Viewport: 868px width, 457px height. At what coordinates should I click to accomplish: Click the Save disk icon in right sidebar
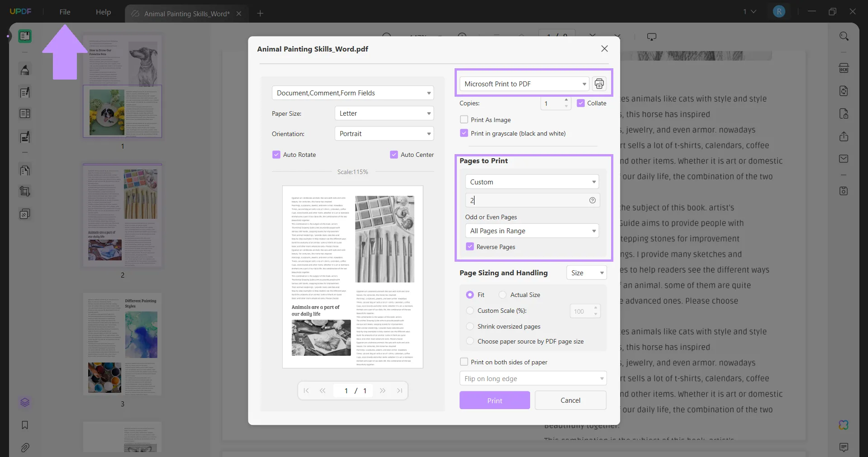point(844,191)
